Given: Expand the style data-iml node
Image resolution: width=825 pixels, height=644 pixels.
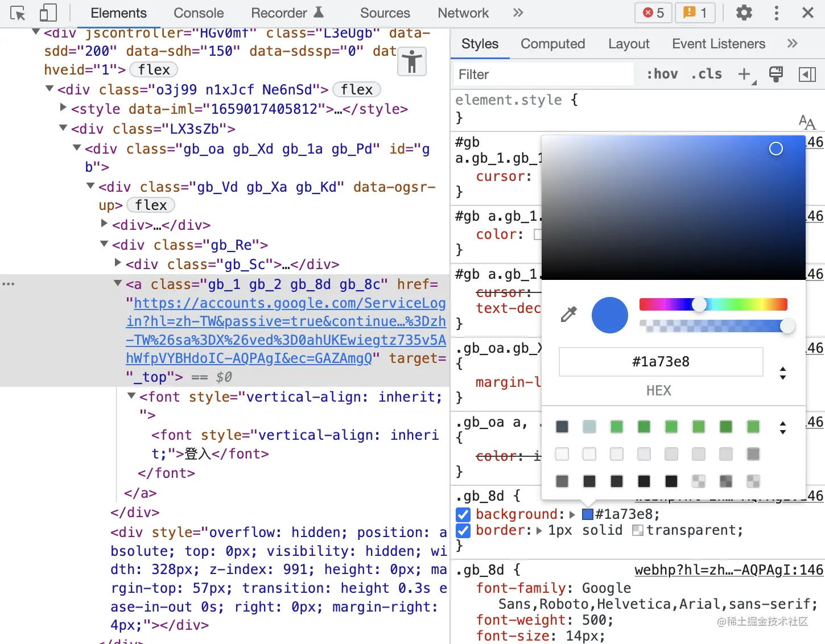Looking at the screenshot, I should point(63,108).
